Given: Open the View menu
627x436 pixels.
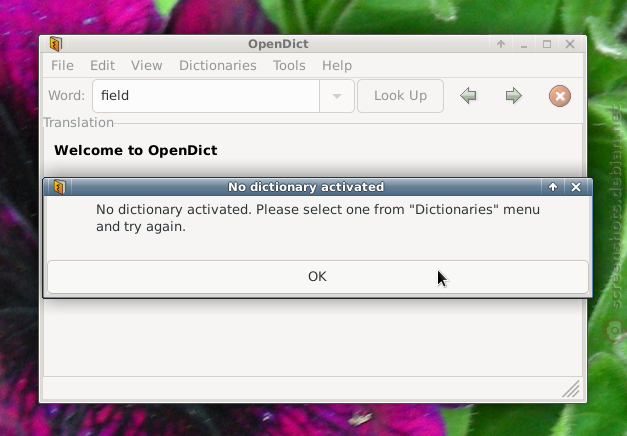Looking at the screenshot, I should click(x=147, y=65).
